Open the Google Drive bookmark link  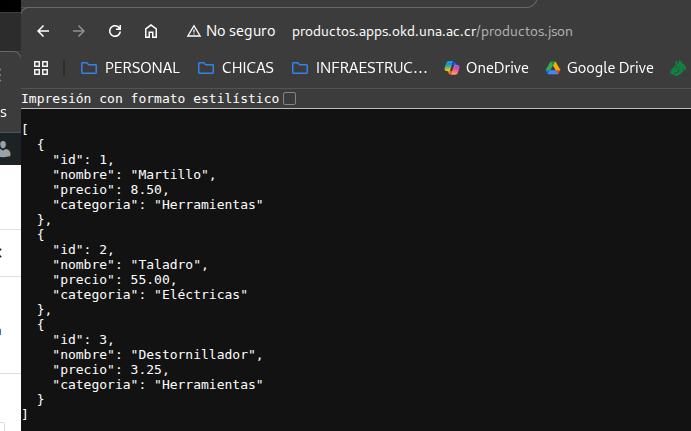click(609, 68)
